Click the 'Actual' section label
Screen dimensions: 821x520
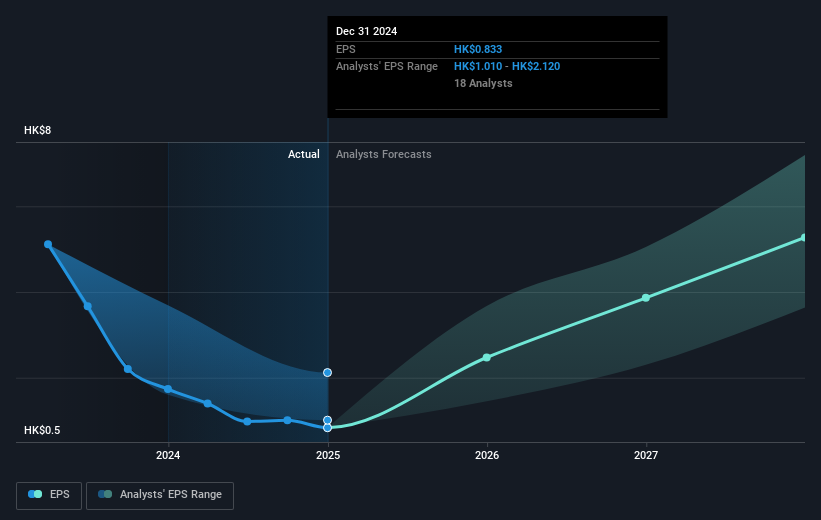[304, 154]
